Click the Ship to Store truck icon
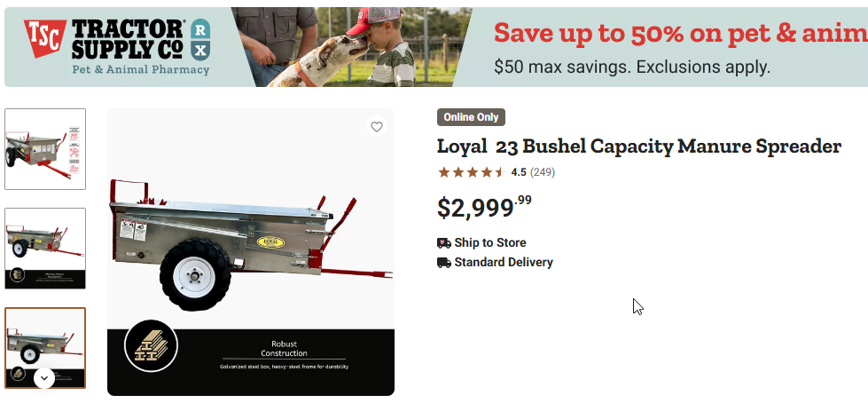 click(x=444, y=242)
